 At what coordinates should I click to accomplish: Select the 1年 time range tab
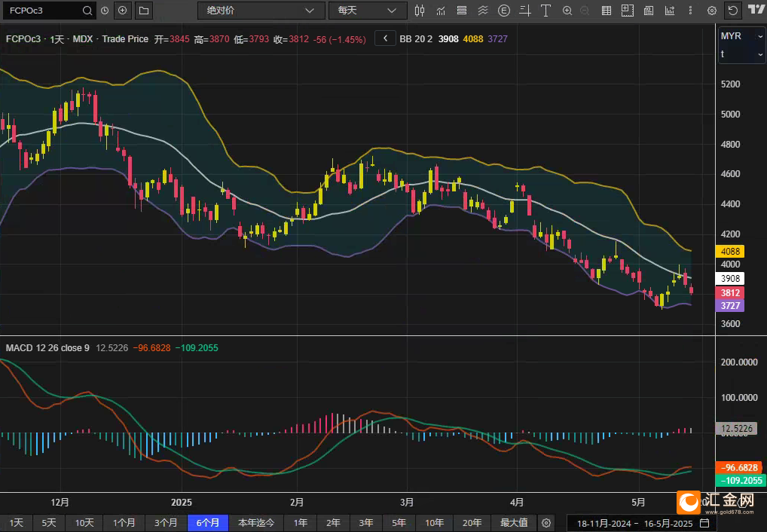pyautogui.click(x=301, y=523)
